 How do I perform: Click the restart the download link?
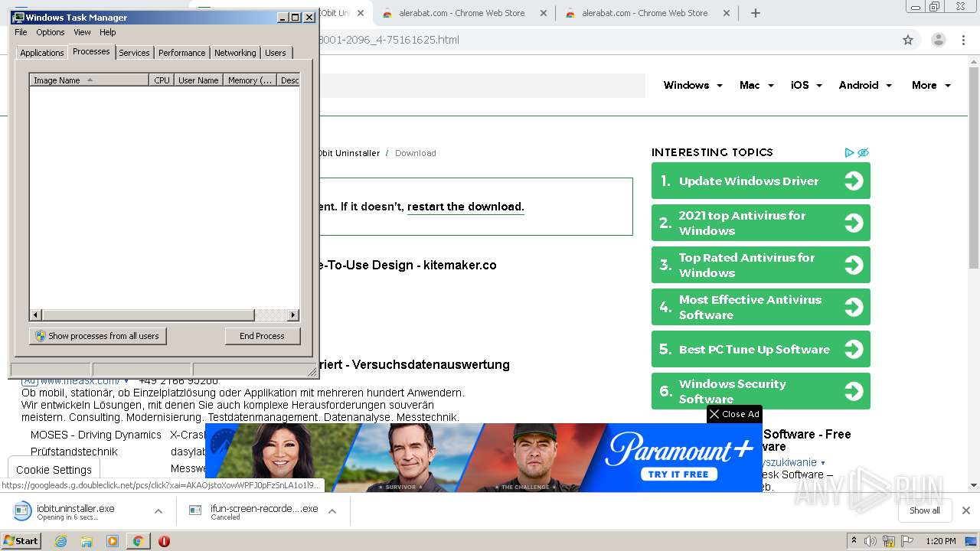(x=465, y=207)
